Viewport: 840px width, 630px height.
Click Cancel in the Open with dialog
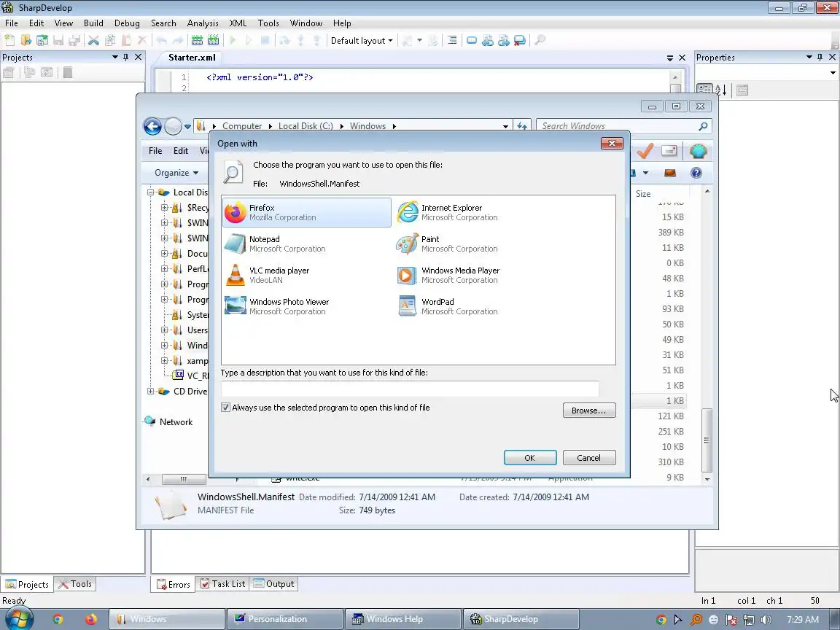click(588, 457)
